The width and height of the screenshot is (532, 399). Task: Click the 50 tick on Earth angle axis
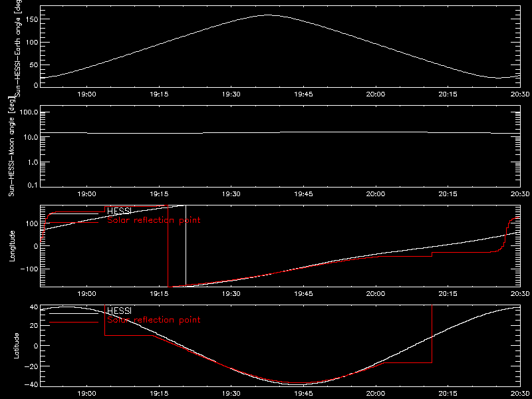click(33, 65)
